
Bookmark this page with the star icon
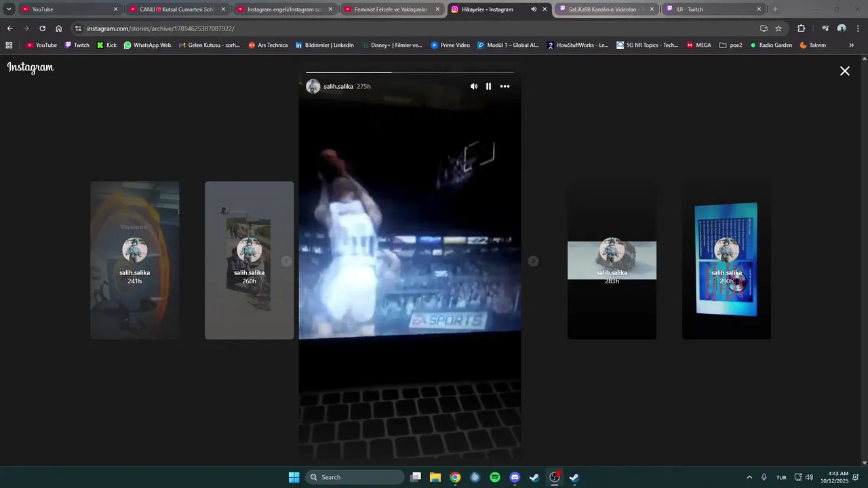click(x=778, y=28)
